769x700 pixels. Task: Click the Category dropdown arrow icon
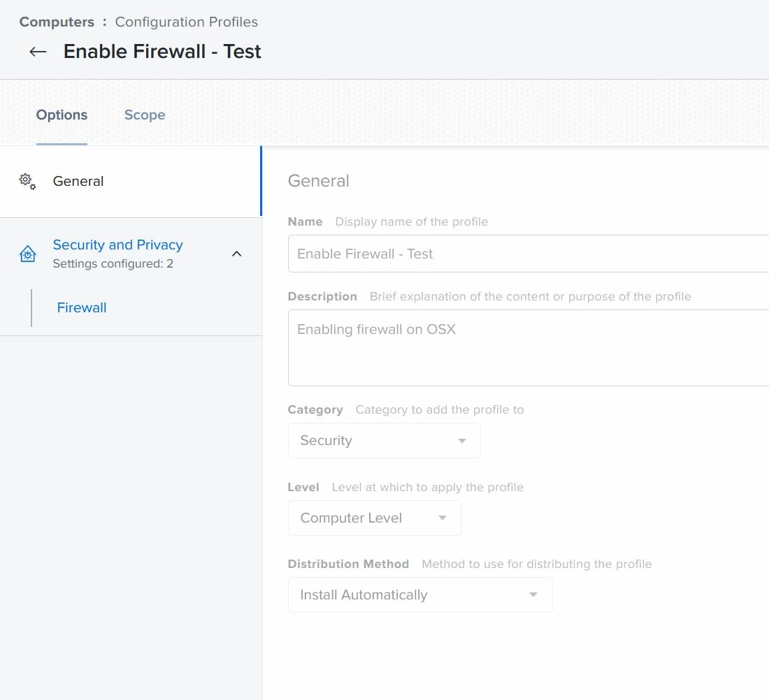click(x=462, y=441)
